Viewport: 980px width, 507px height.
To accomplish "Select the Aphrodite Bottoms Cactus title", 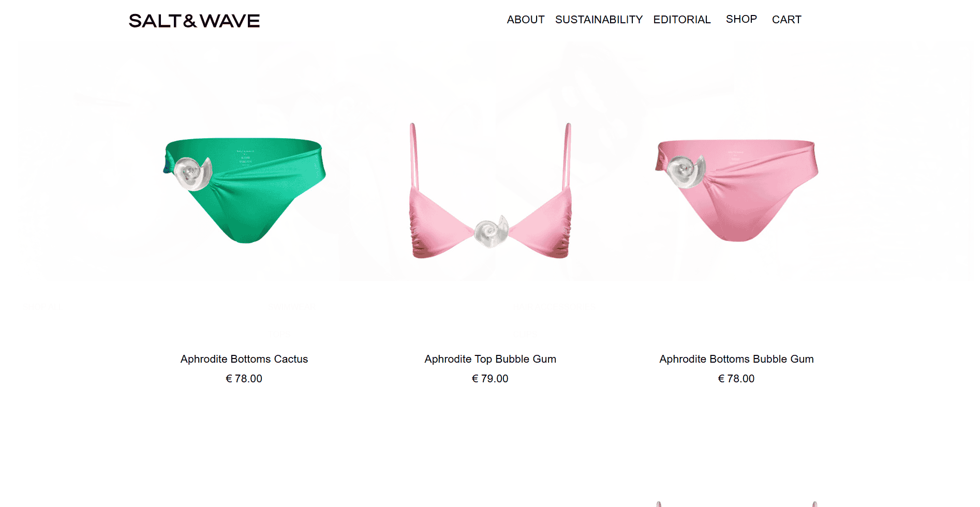I will tap(244, 359).
